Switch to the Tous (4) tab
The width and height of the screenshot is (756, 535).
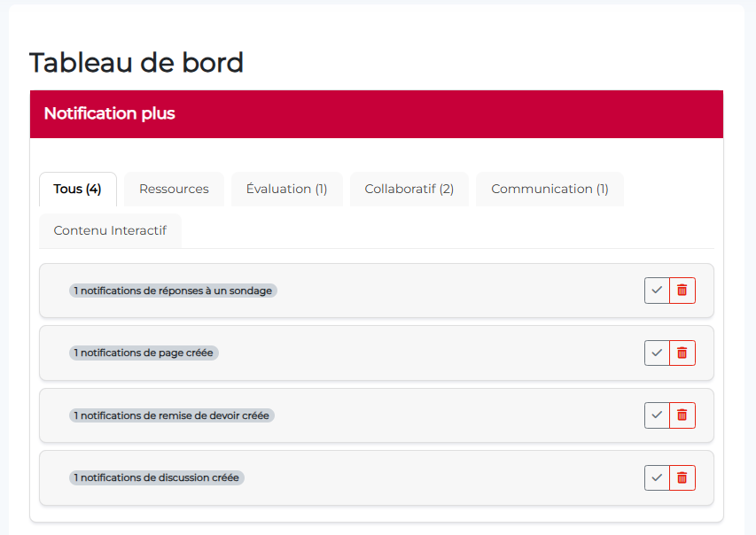pos(78,189)
